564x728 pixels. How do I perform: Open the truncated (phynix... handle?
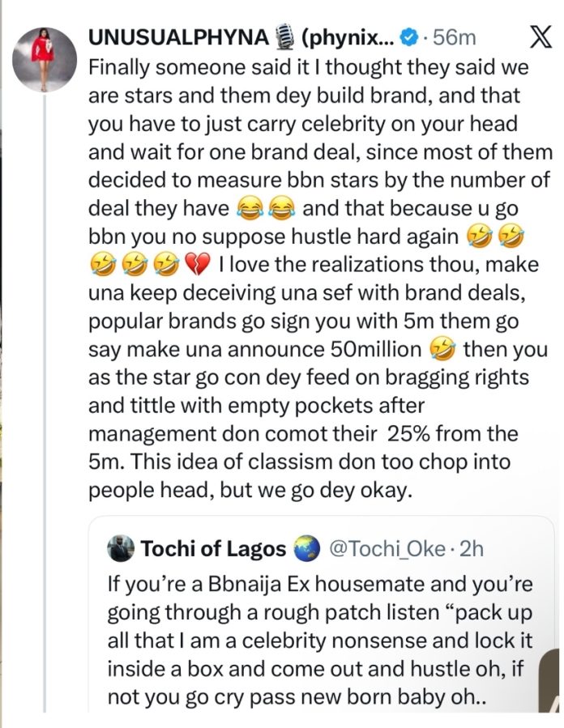pos(348,38)
